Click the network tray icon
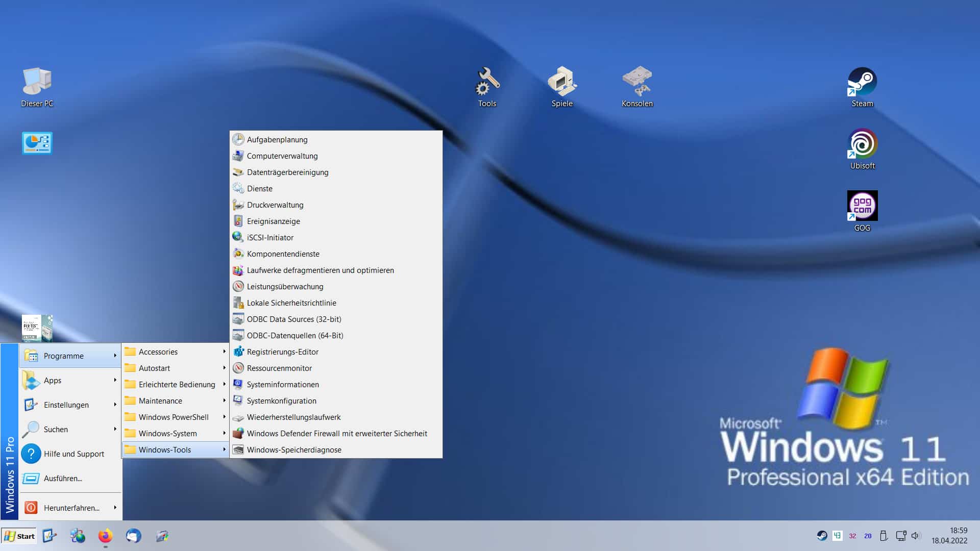This screenshot has height=551, width=980. coord(901,536)
